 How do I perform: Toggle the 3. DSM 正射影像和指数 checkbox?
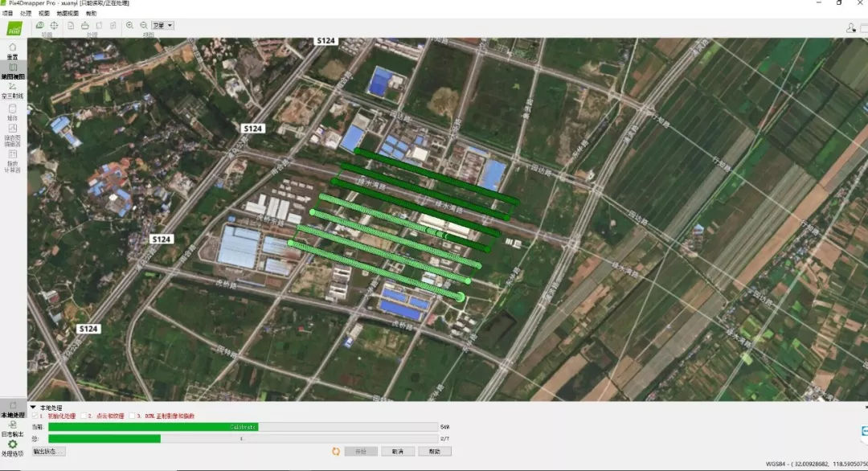point(132,416)
